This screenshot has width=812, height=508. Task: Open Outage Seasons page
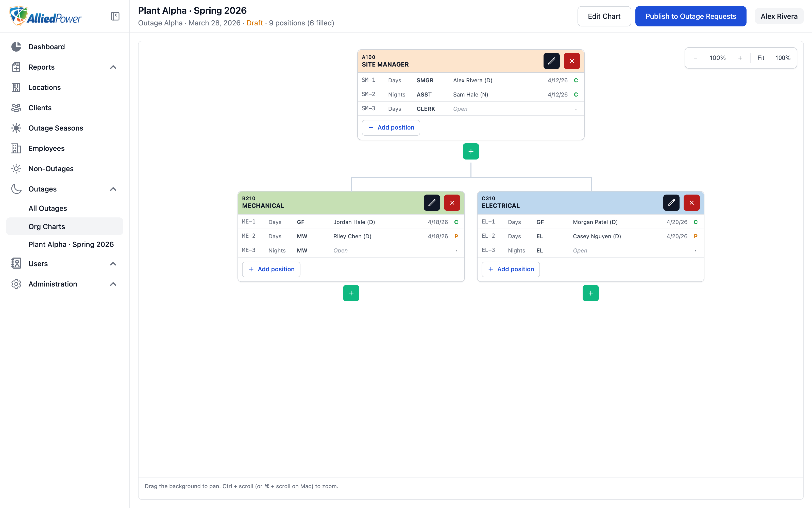coord(65,128)
